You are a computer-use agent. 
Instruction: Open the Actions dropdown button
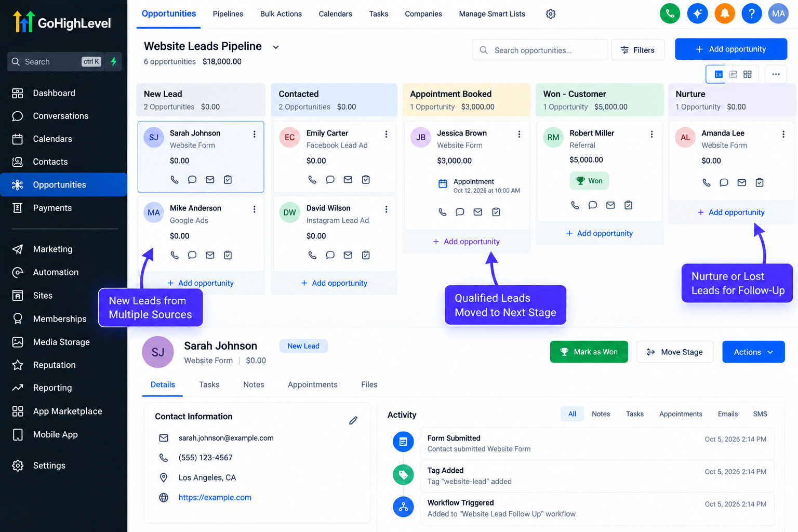[753, 352]
